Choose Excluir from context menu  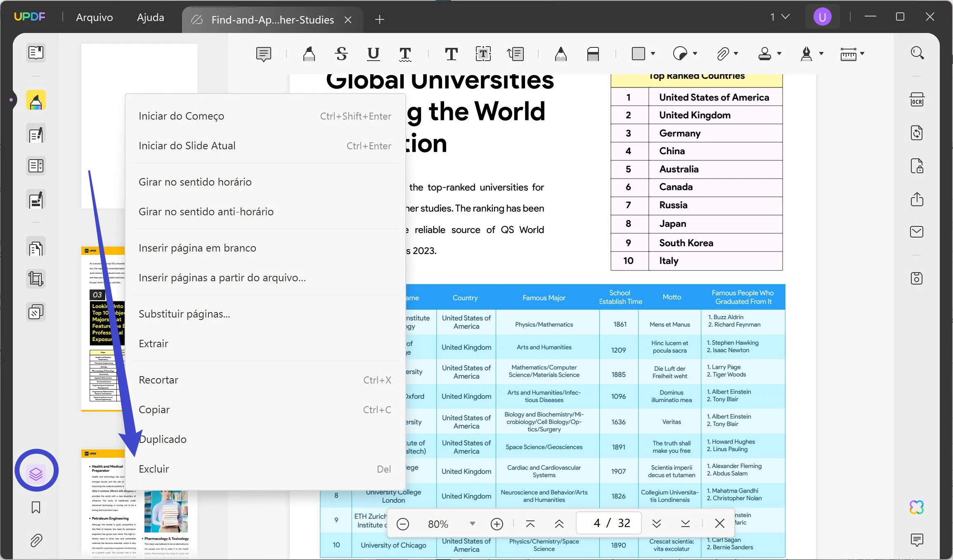(x=154, y=469)
